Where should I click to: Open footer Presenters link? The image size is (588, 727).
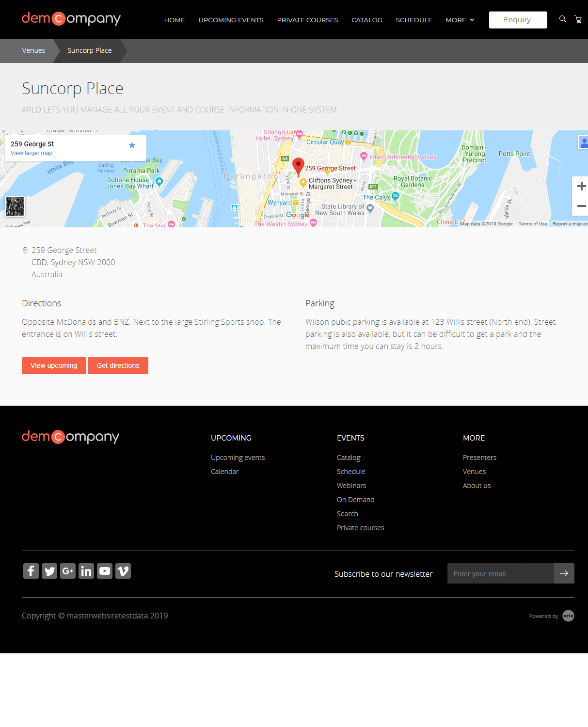480,458
